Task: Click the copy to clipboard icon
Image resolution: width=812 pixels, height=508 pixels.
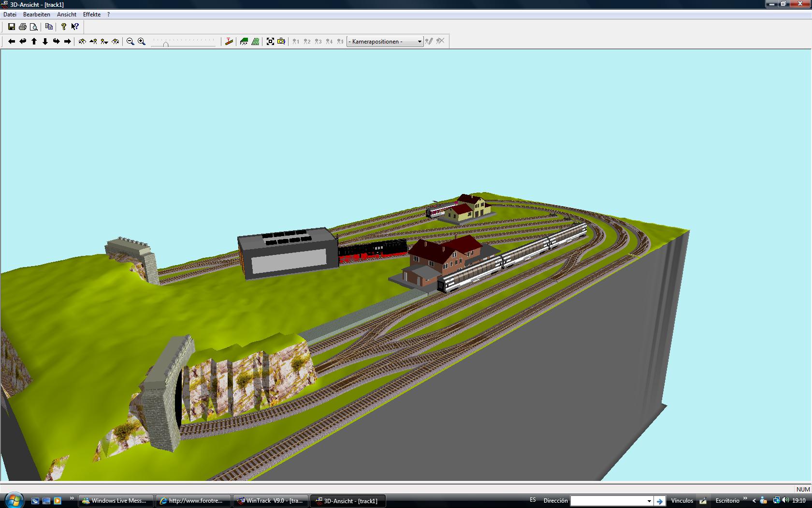Action: tap(49, 27)
